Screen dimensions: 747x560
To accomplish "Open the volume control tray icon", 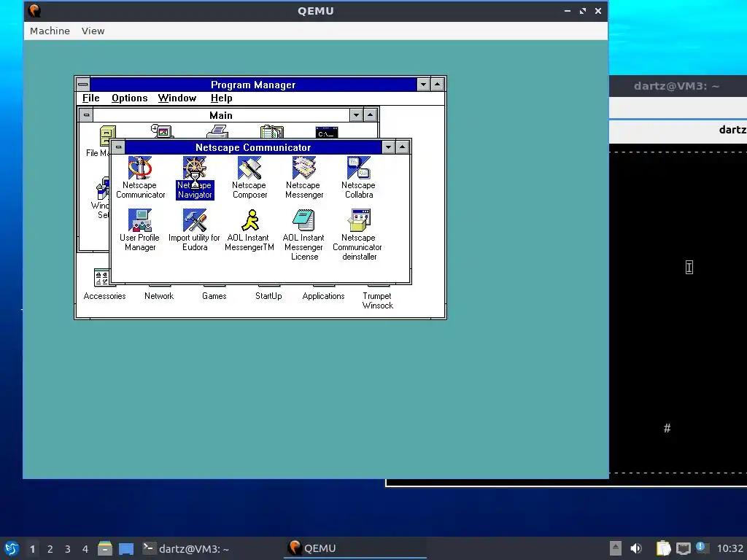I will tap(636, 548).
